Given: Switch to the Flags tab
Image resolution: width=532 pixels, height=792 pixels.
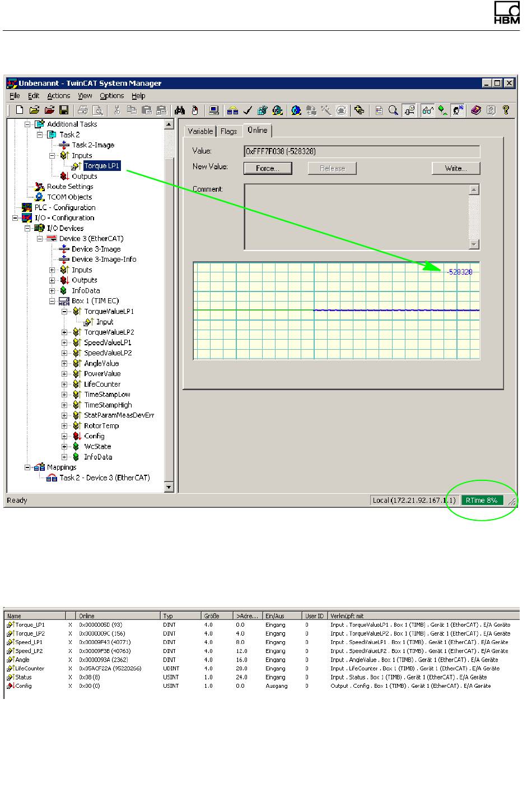Looking at the screenshot, I should [228, 131].
